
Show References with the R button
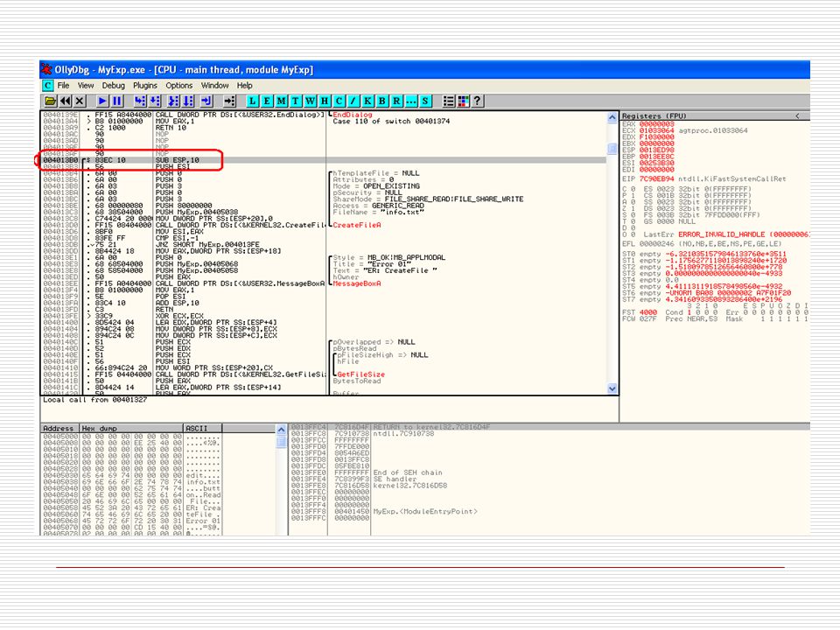tap(397, 101)
